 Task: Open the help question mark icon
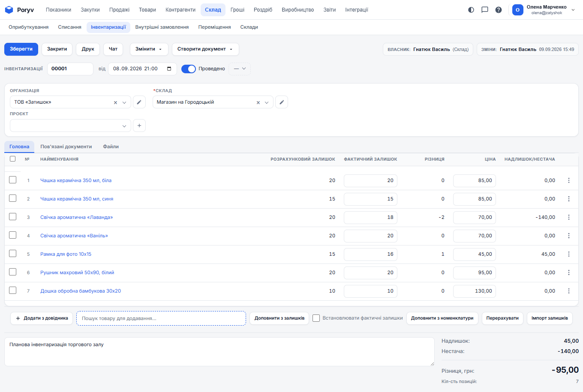(x=499, y=10)
